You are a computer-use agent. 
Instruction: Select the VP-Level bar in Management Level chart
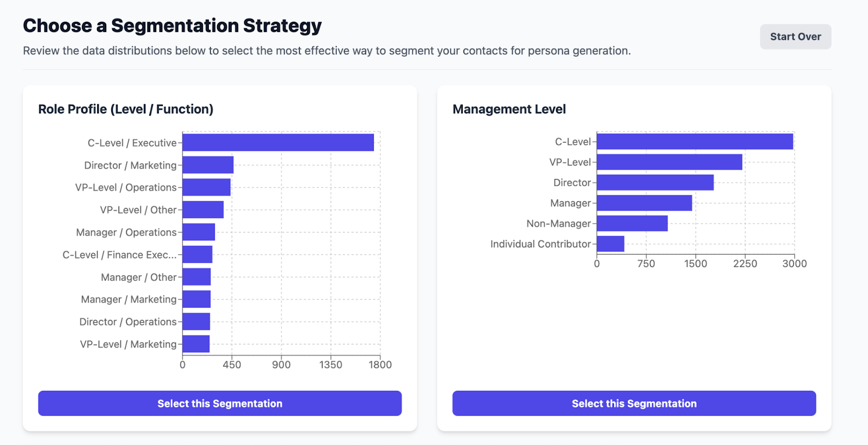pyautogui.click(x=669, y=162)
